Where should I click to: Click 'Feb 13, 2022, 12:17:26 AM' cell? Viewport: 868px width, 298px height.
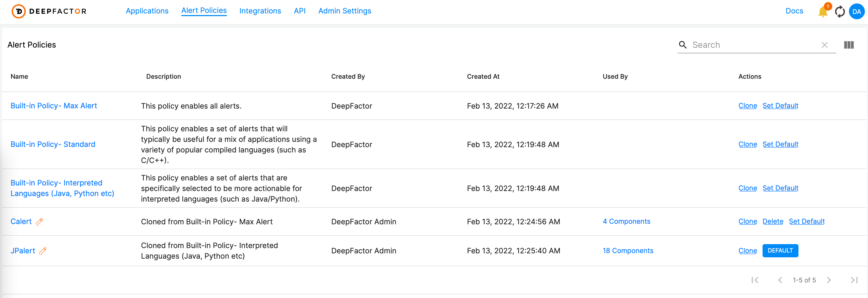coord(513,106)
